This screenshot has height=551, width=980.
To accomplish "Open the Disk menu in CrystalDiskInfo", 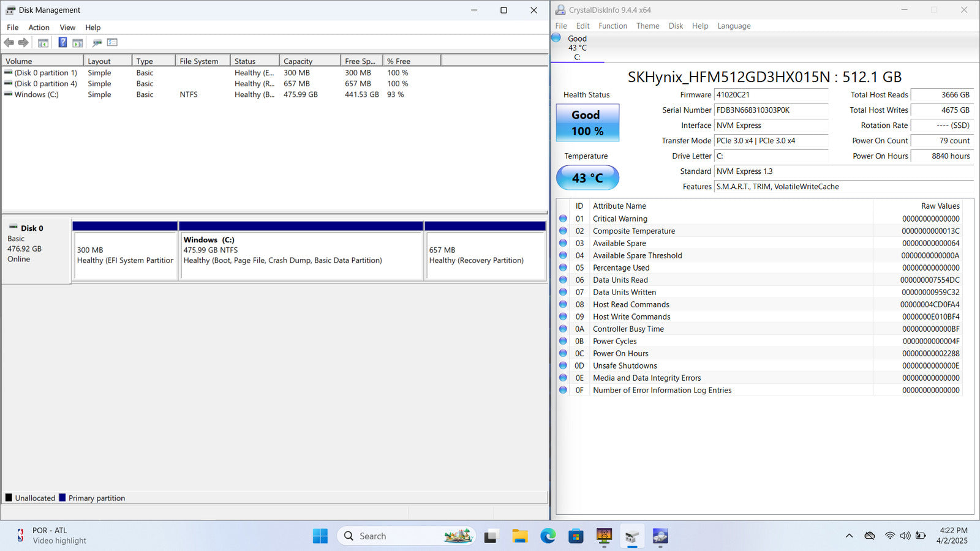I will 676,26.
